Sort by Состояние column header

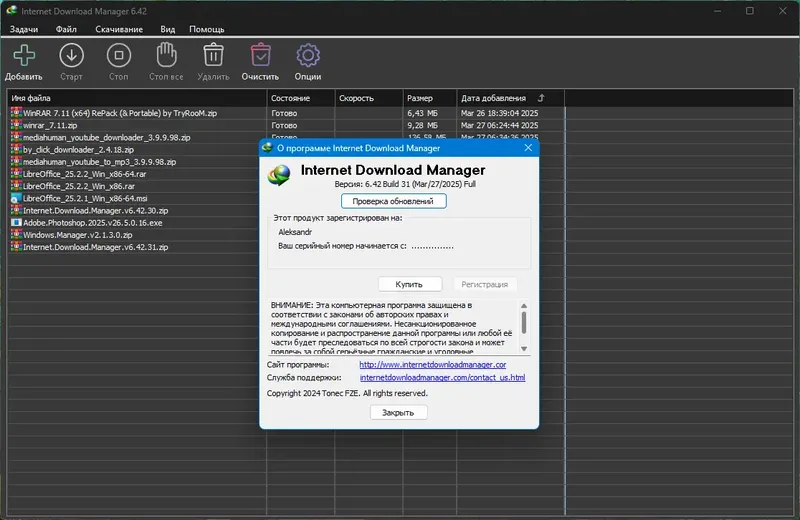(x=301, y=98)
